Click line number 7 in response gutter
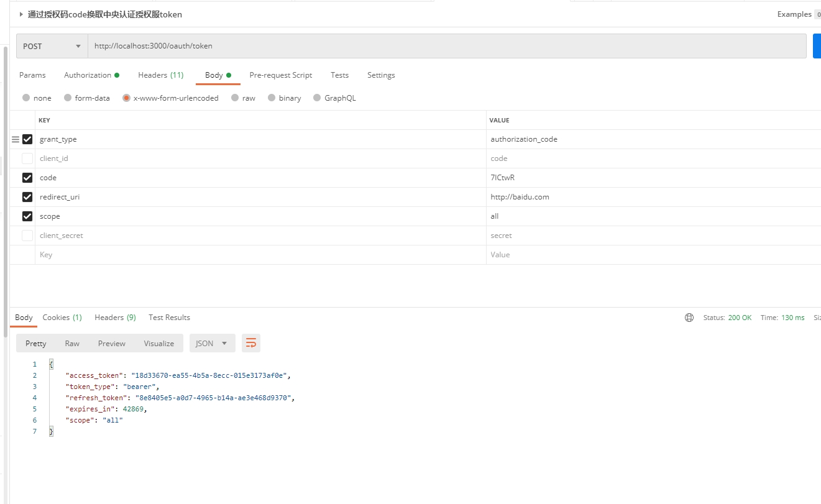Screen dimensions: 821x504 click(x=35, y=431)
